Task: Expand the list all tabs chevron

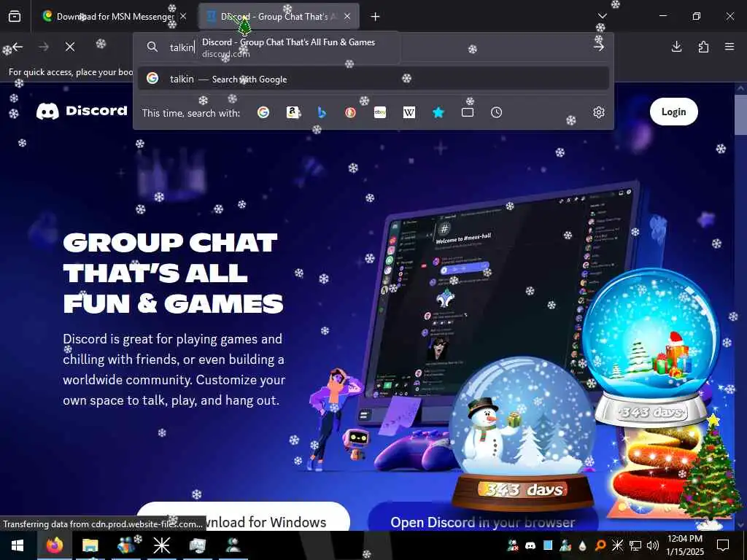Action: pyautogui.click(x=602, y=16)
